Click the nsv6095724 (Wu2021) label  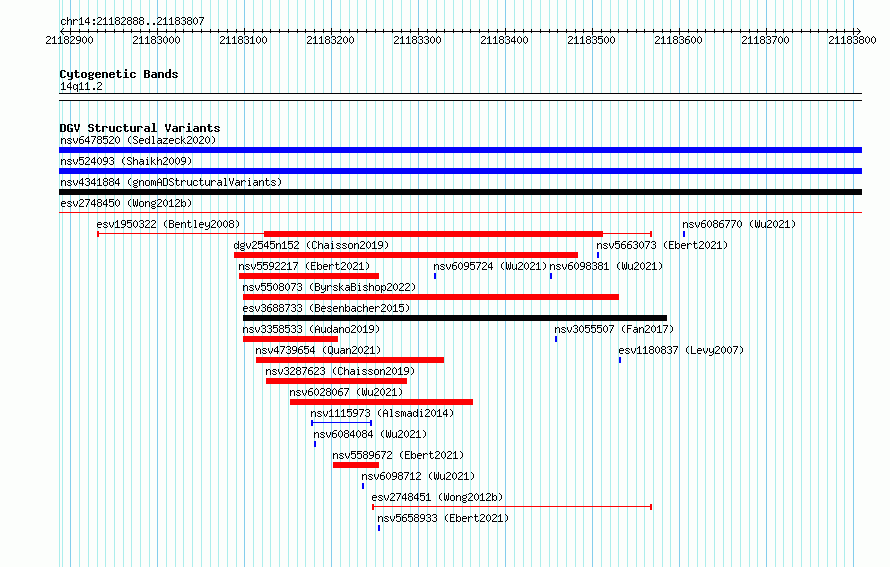coord(490,266)
